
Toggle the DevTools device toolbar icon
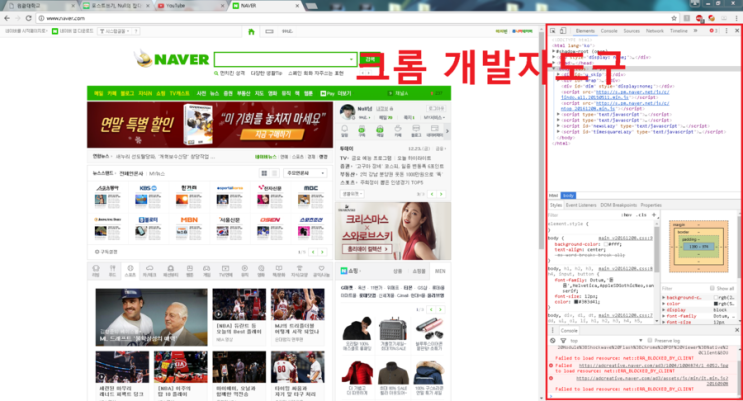coord(563,31)
